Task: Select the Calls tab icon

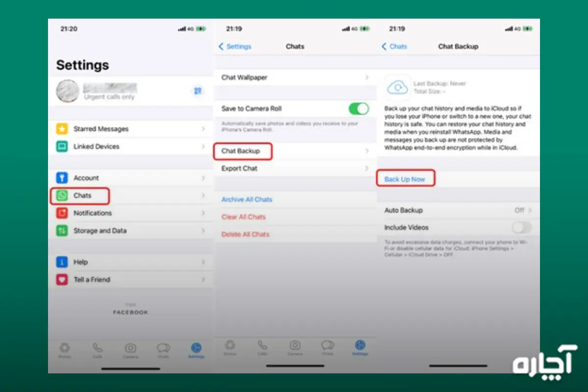Action: click(98, 348)
